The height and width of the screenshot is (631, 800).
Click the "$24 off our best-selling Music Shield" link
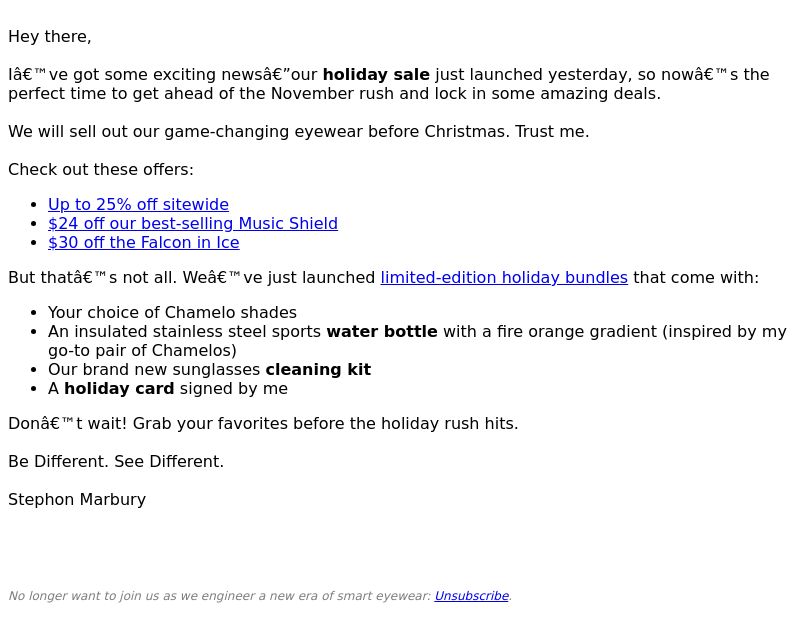pos(193,223)
